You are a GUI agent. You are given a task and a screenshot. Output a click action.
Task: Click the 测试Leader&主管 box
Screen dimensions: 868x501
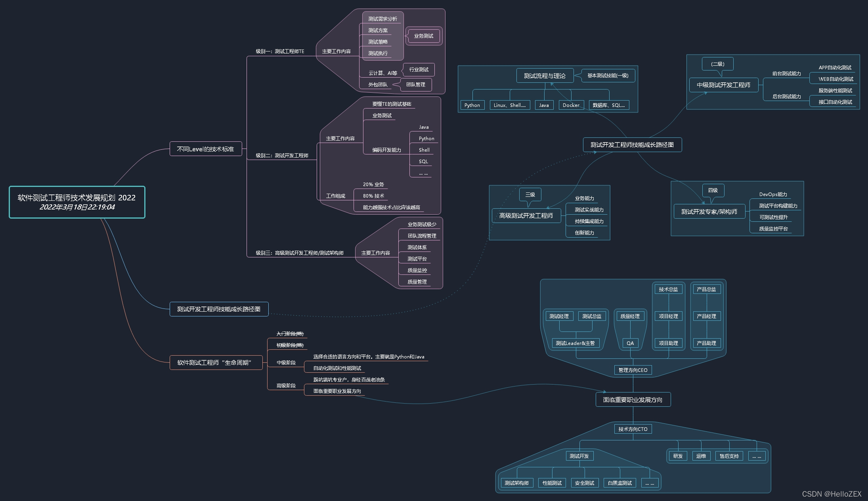point(575,343)
